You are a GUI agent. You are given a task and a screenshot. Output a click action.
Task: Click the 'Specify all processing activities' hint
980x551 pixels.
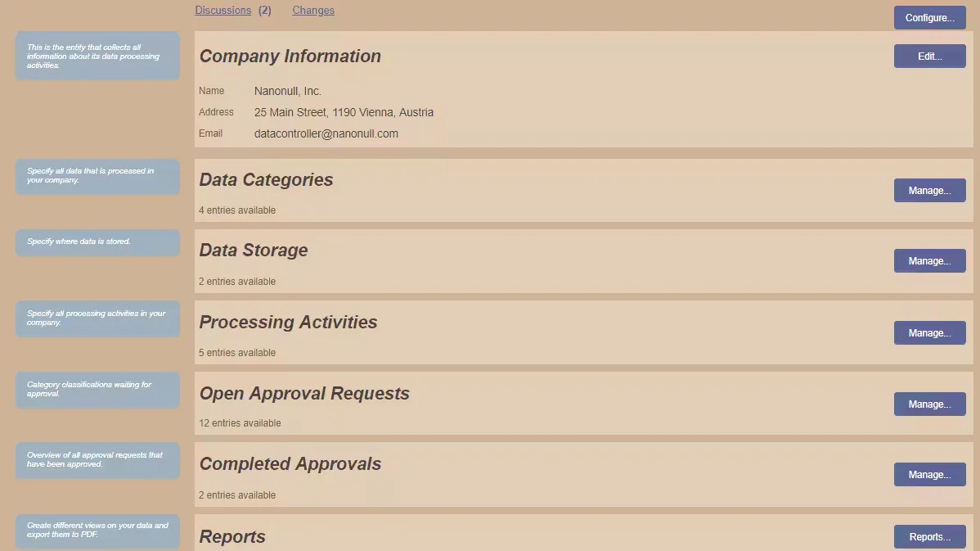click(x=97, y=319)
